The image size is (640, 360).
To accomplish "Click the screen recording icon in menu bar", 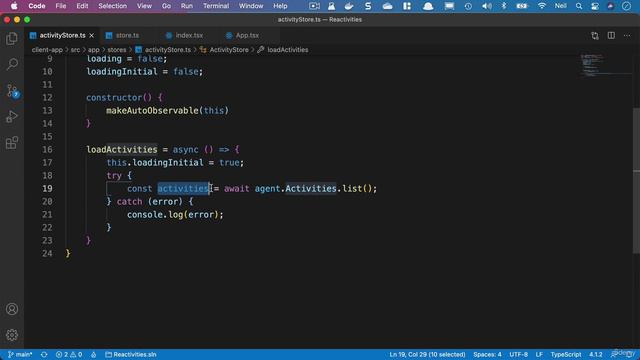I will pyautogui.click(x=314, y=6).
